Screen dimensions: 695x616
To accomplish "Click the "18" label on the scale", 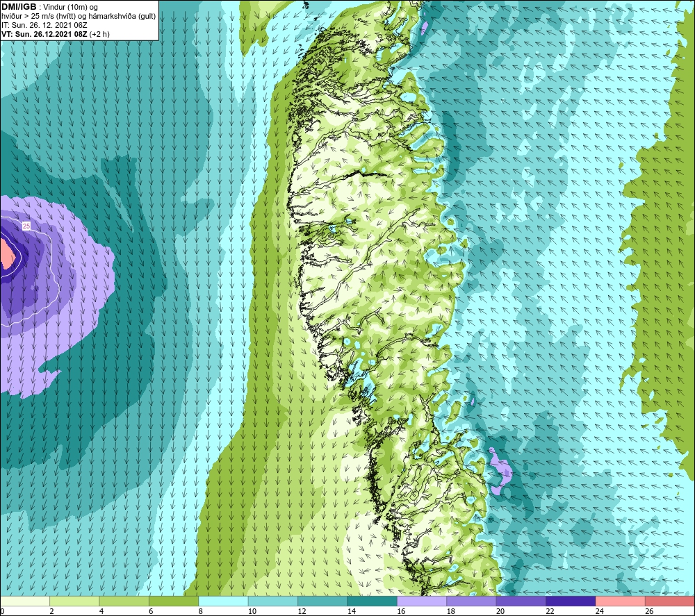I will 451,611.
